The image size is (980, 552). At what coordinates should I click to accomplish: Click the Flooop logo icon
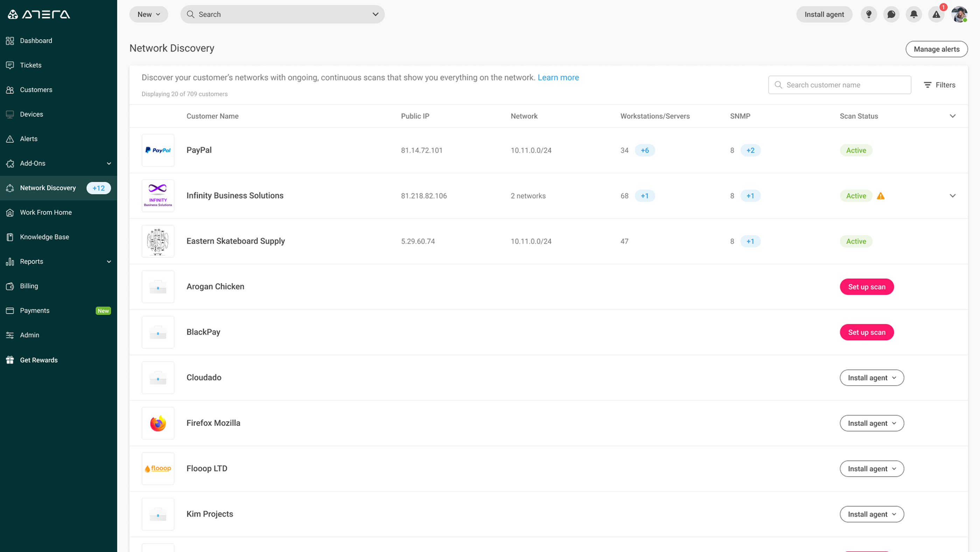pyautogui.click(x=158, y=469)
